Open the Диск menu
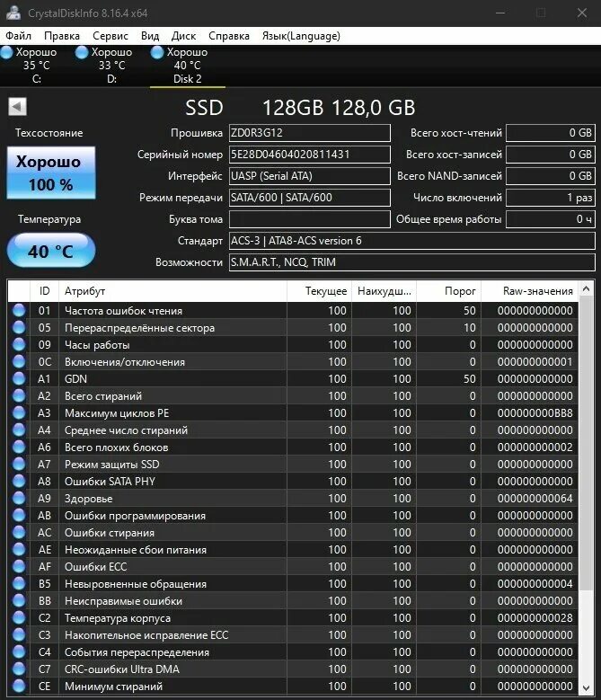 click(183, 36)
